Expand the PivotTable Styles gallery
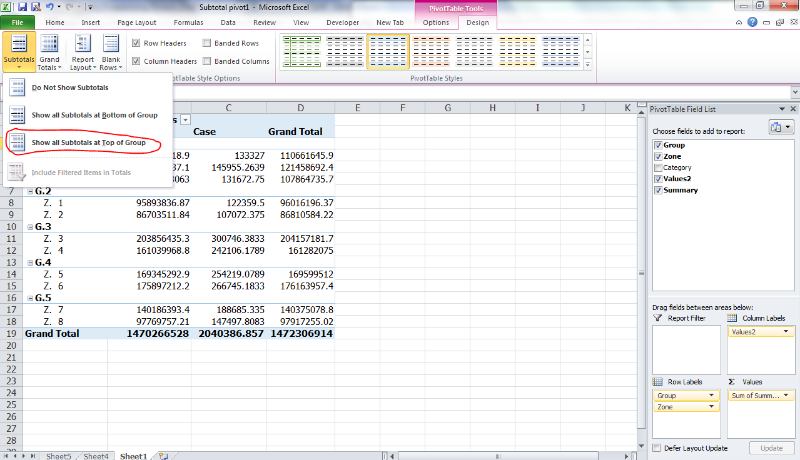 pyautogui.click(x=588, y=65)
